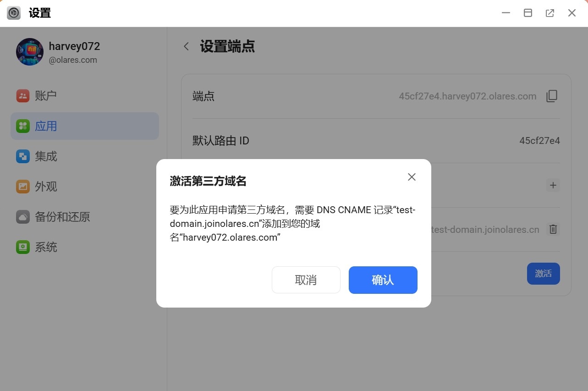Confirm the third-party domain activation
588x391 pixels.
click(x=383, y=280)
